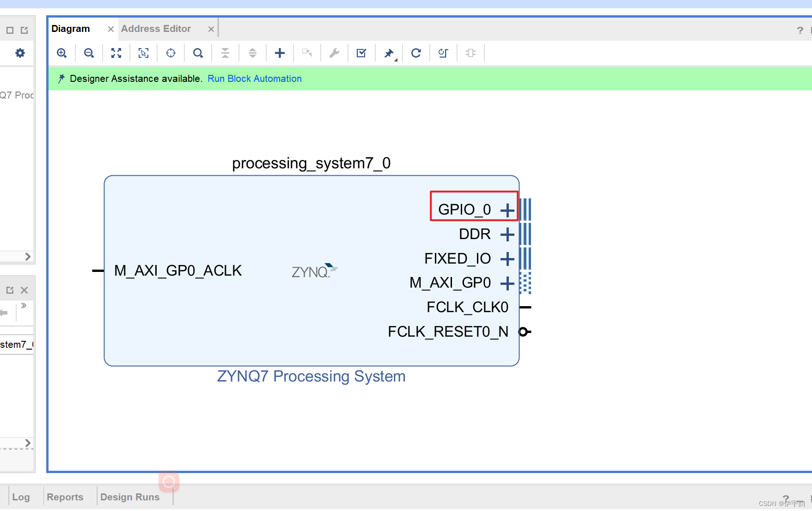Click the back arrow in lower-left panel
Screen dimensions: 812x511
point(4,313)
